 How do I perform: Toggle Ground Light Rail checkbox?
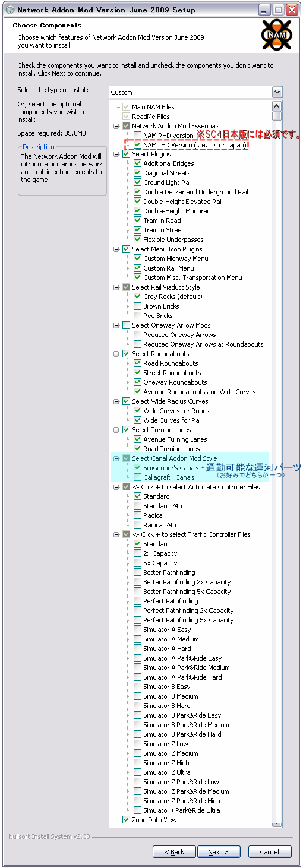coord(138,183)
